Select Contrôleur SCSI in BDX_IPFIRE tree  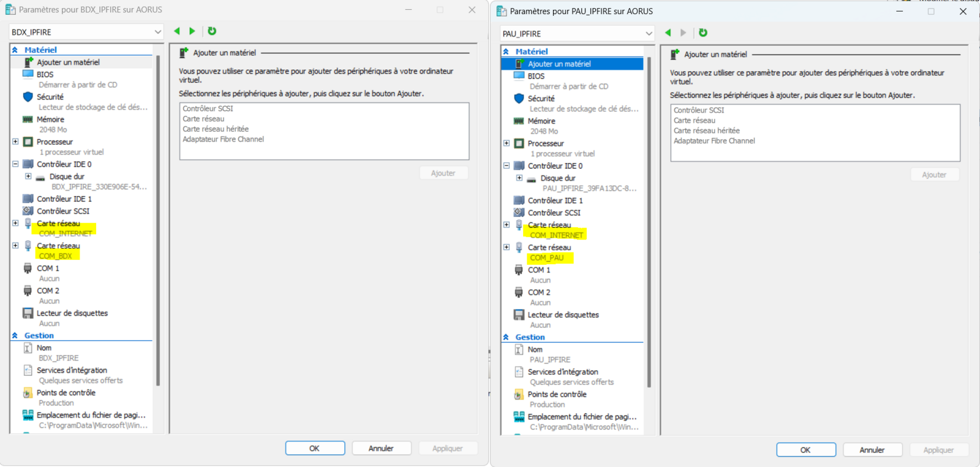point(62,211)
